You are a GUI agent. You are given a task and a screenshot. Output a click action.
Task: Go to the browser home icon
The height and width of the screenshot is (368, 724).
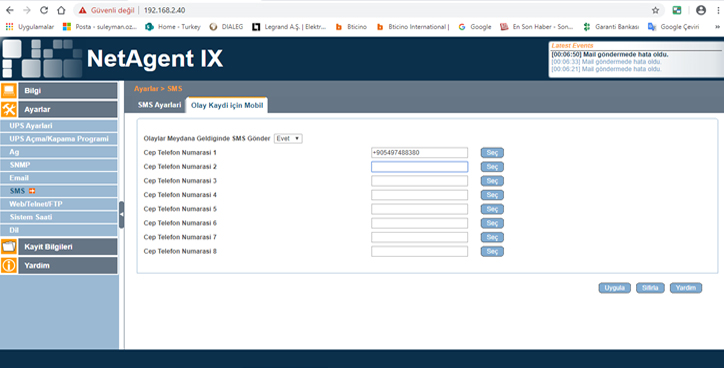click(61, 10)
